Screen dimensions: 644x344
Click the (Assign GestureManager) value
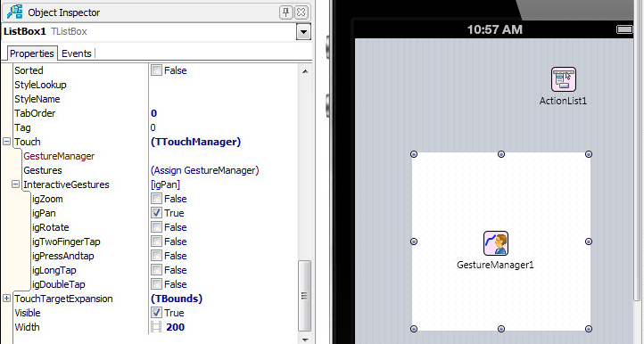coord(205,170)
